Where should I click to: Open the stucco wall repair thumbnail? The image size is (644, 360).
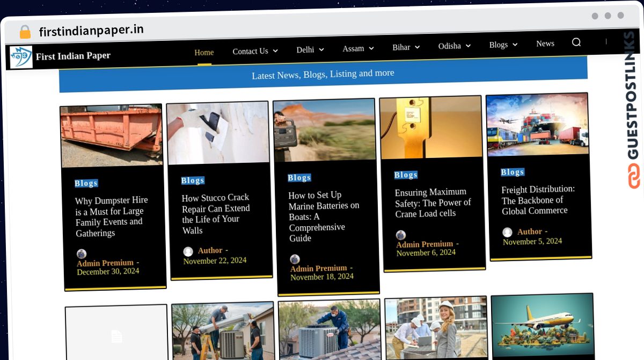click(218, 133)
